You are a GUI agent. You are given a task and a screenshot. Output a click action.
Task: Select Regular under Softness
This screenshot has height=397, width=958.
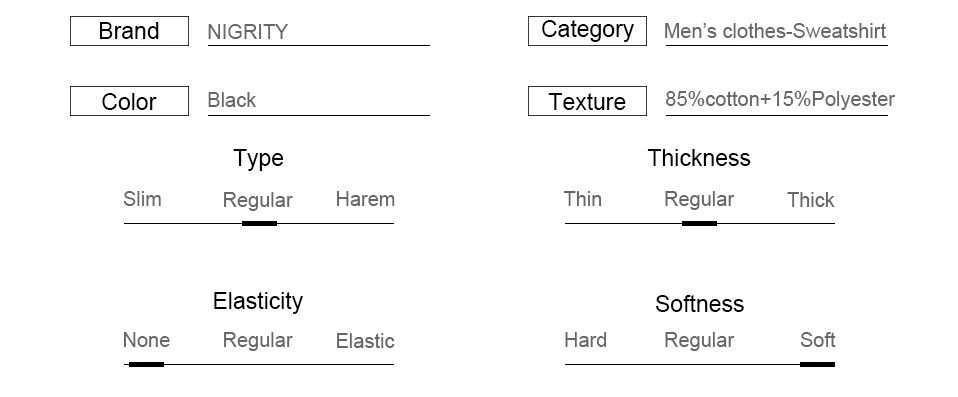(x=699, y=340)
